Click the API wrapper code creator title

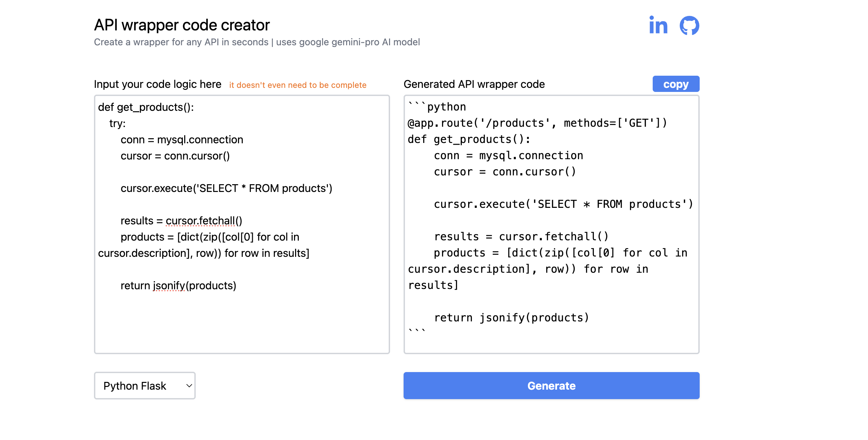182,25
